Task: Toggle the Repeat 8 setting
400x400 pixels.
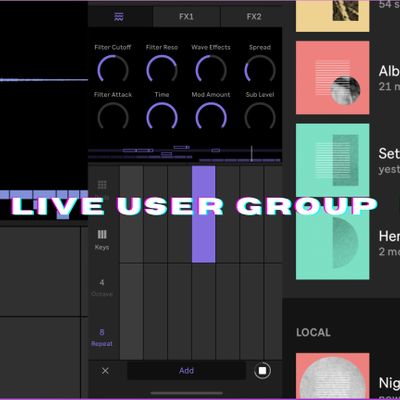Action: [x=102, y=337]
